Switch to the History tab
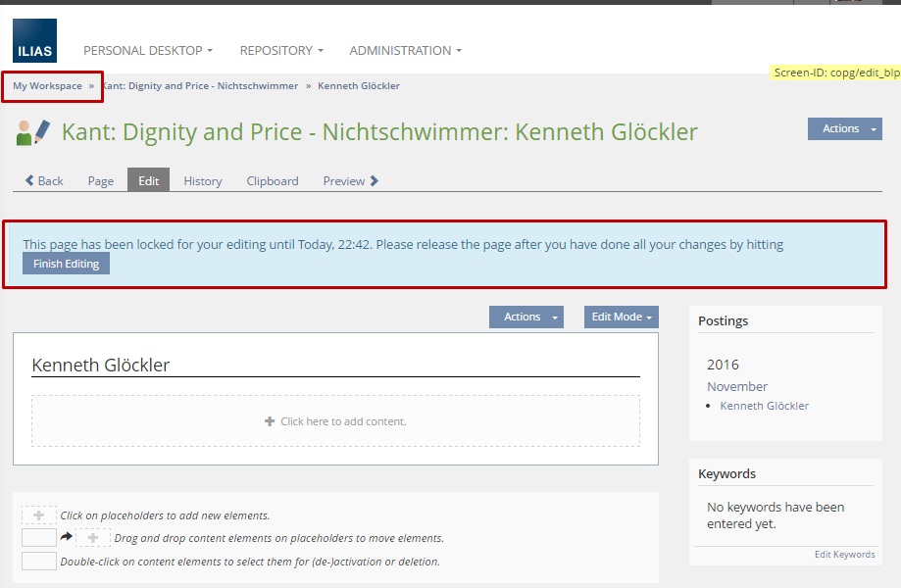 coord(203,180)
